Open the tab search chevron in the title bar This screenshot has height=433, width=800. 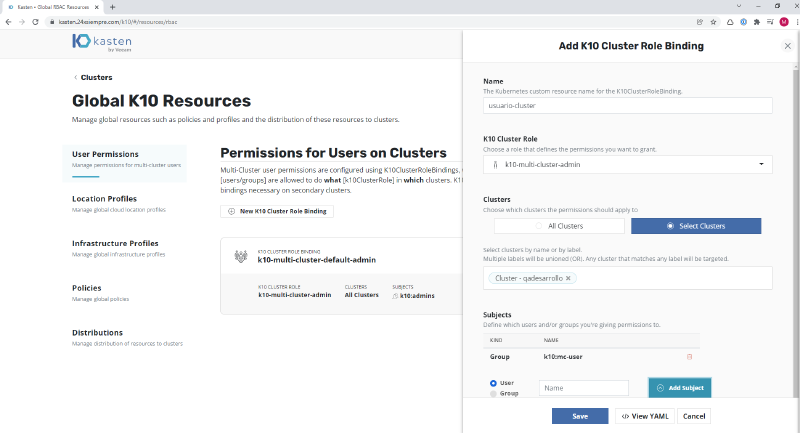click(739, 6)
